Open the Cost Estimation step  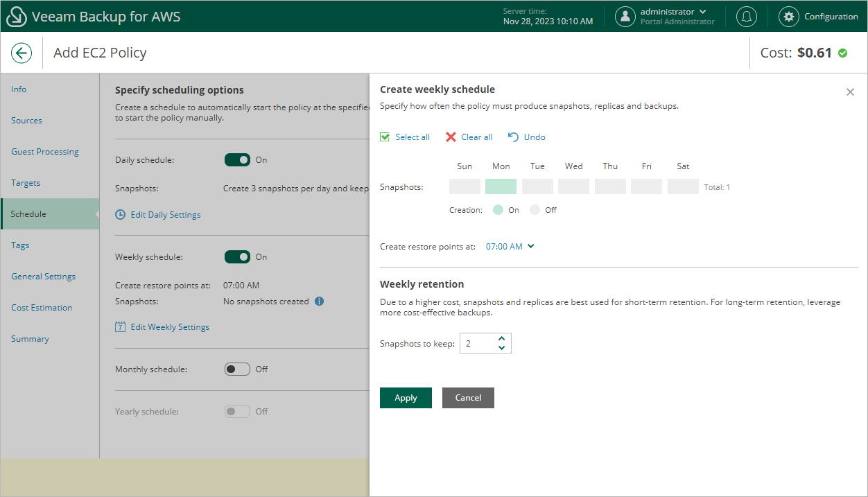click(x=50, y=308)
